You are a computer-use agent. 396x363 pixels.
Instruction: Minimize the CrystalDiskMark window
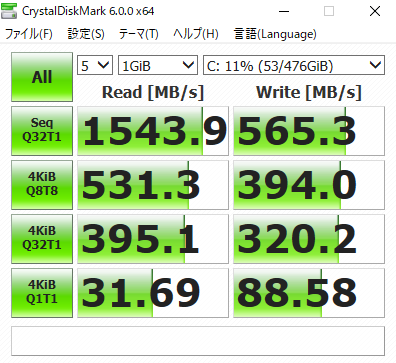tap(284, 11)
